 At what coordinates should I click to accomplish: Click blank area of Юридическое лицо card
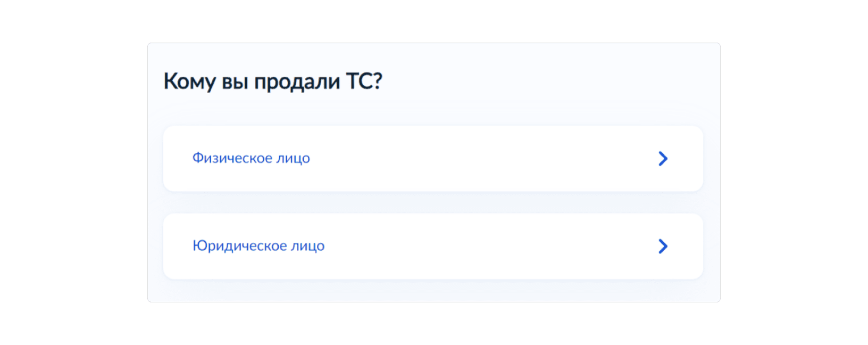click(x=479, y=246)
